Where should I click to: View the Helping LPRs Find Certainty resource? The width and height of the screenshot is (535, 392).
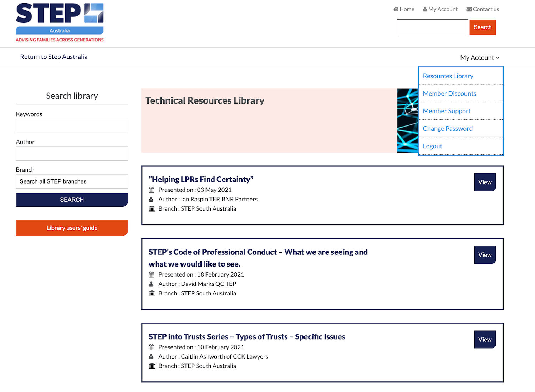point(485,182)
